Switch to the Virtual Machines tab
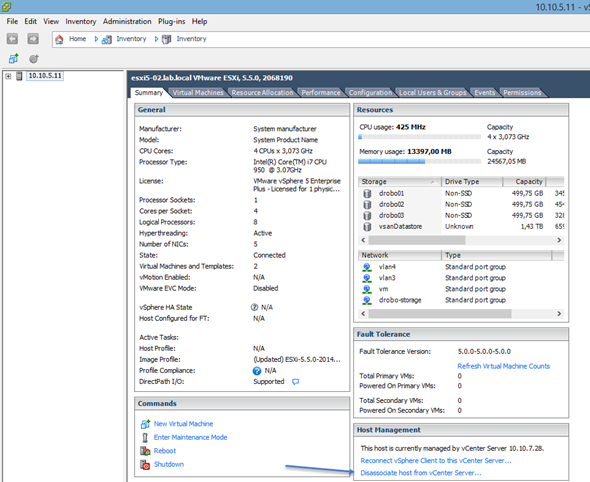Image resolution: width=590 pixels, height=482 pixels. tap(198, 93)
